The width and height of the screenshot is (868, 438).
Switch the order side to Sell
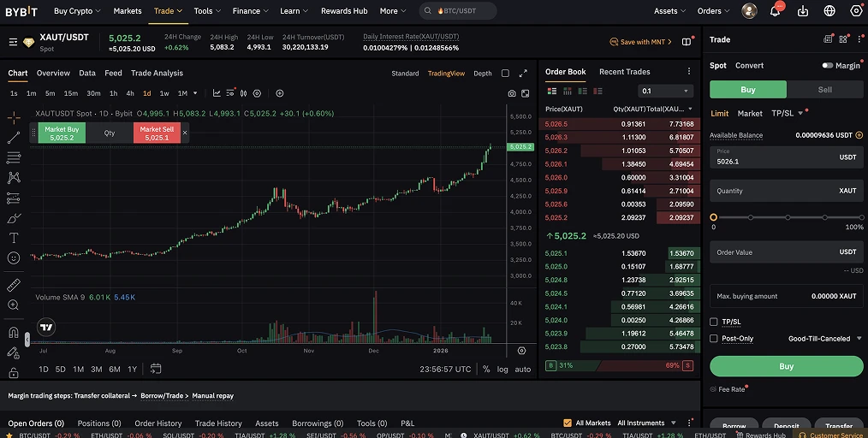(825, 90)
